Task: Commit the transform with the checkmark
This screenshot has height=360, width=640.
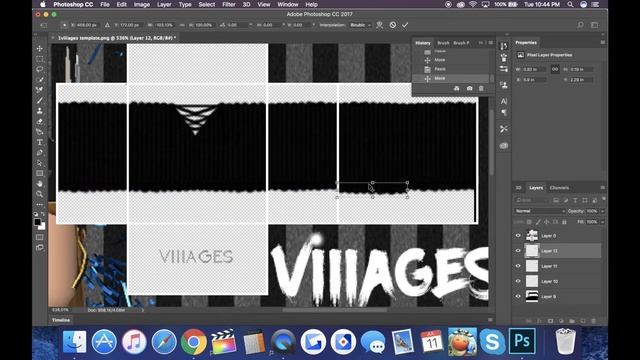Action: (x=405, y=25)
